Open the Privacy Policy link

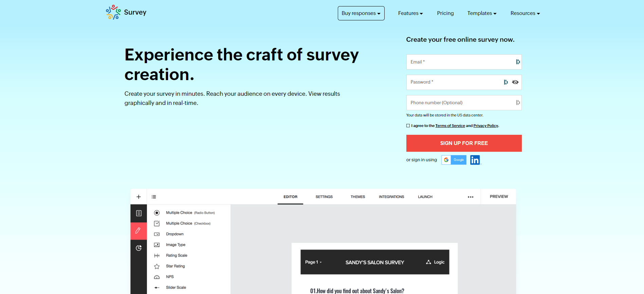coord(485,126)
